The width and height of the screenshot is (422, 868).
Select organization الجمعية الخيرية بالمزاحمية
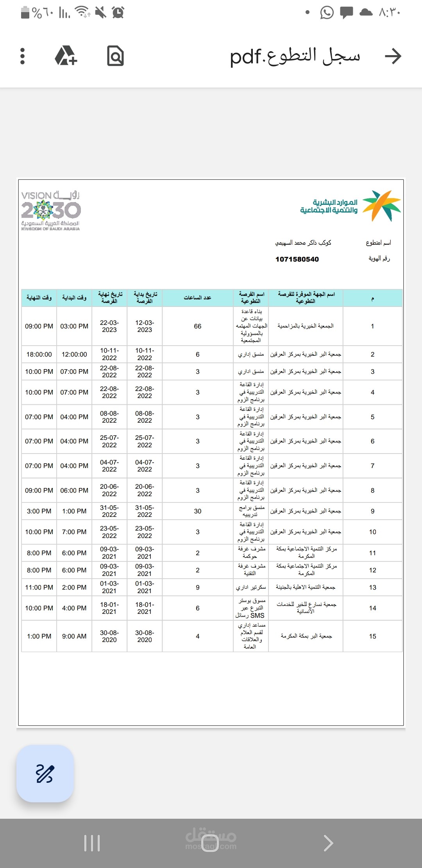(x=306, y=326)
